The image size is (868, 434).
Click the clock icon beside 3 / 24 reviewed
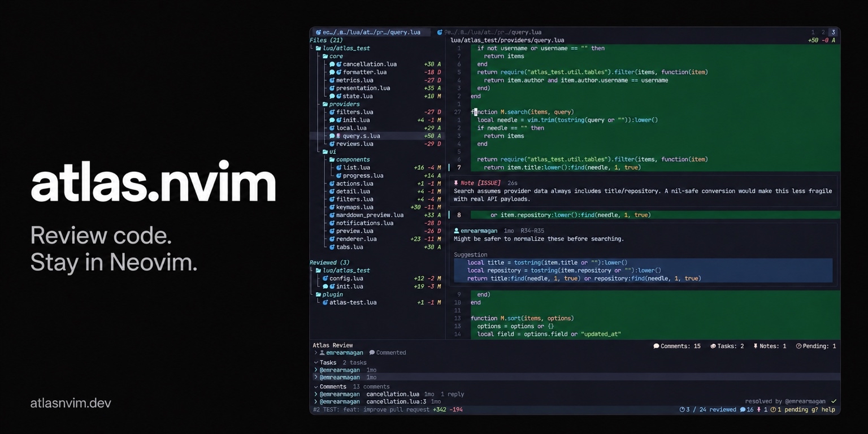(682, 410)
